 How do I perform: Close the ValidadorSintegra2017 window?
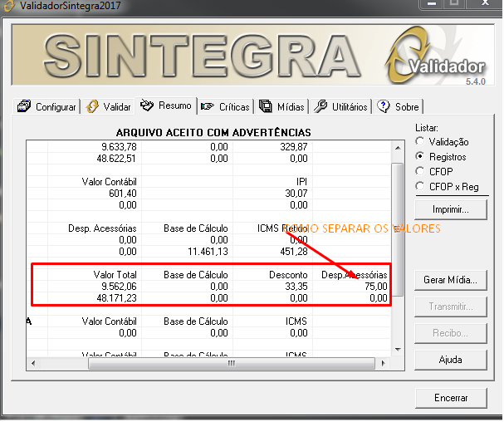[x=485, y=4]
